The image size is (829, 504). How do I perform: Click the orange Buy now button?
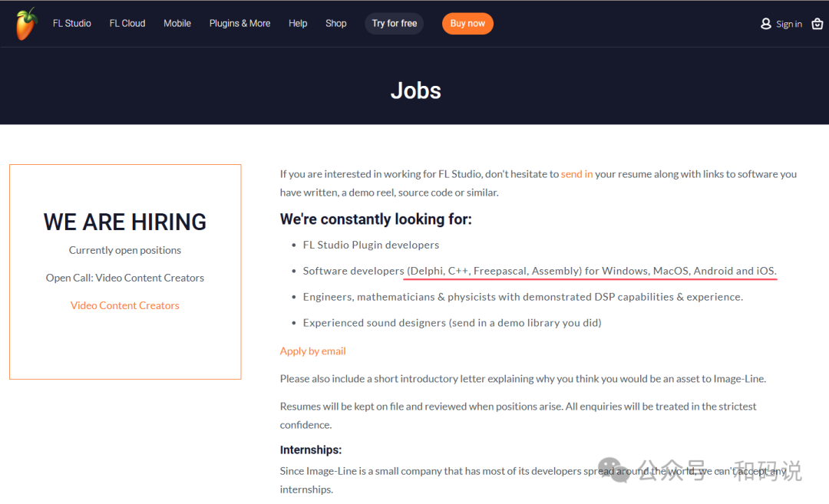467,23
